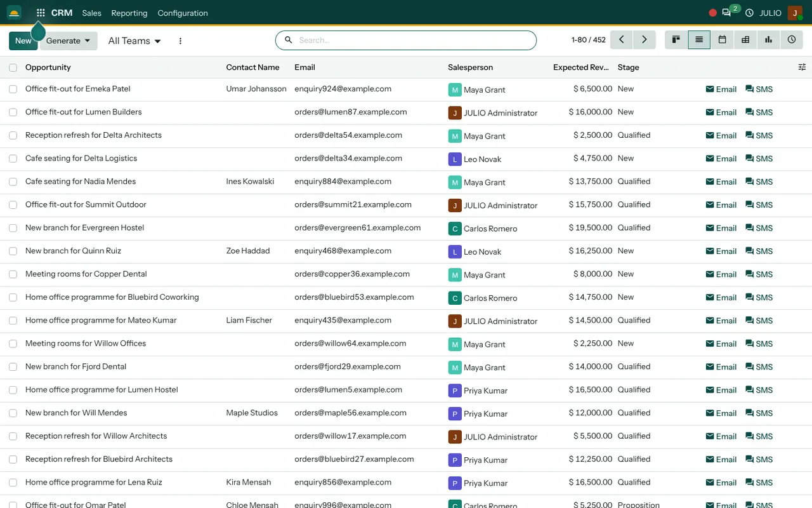Image resolution: width=812 pixels, height=508 pixels.
Task: Open Home office programme for Bluebird Coworking
Action: [112, 297]
